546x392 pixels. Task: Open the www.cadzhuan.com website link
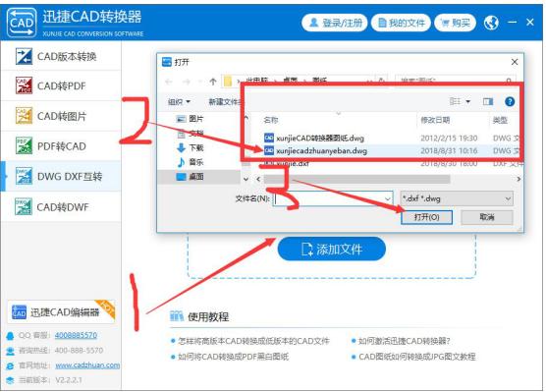87,365
